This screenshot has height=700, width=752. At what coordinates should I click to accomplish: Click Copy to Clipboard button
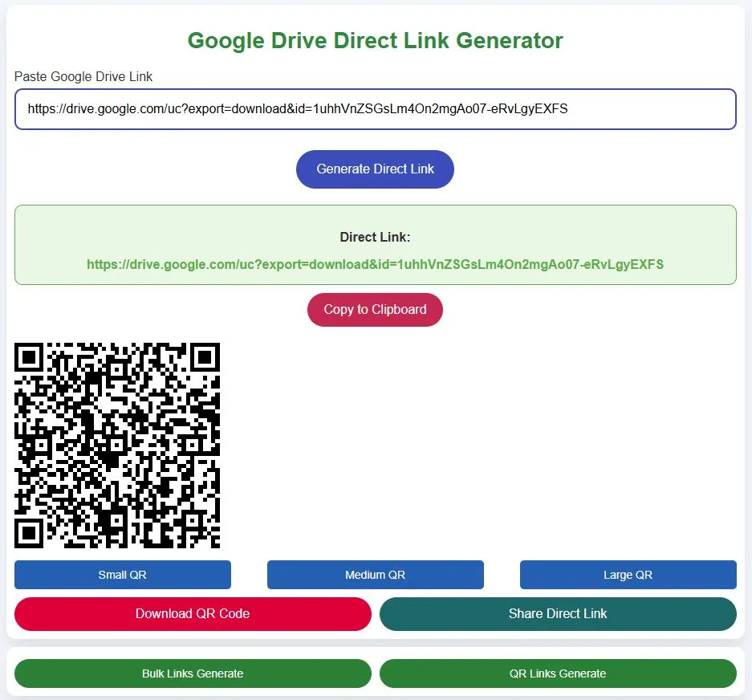click(375, 309)
